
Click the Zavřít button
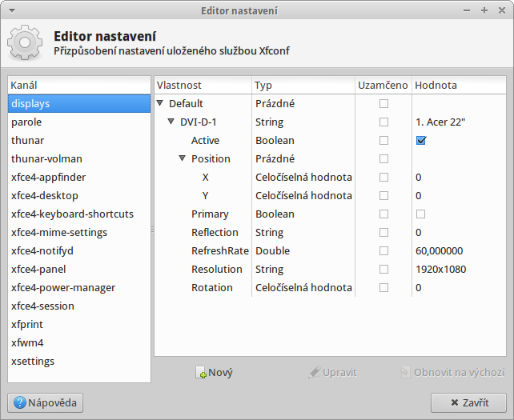tap(468, 402)
